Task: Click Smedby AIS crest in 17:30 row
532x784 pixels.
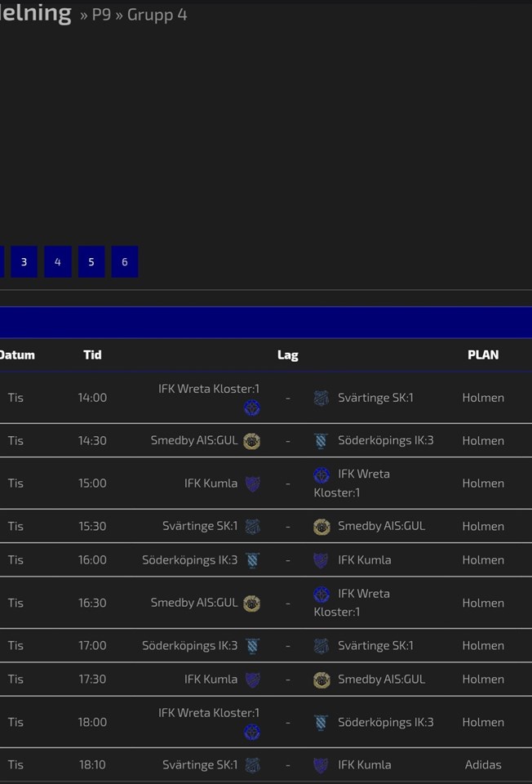Action: [x=321, y=679]
